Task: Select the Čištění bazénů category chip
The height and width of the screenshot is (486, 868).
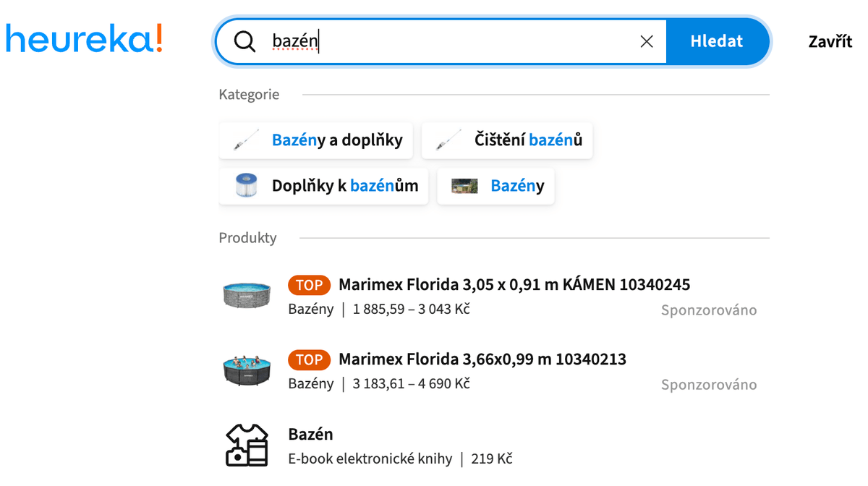Action: (x=507, y=140)
